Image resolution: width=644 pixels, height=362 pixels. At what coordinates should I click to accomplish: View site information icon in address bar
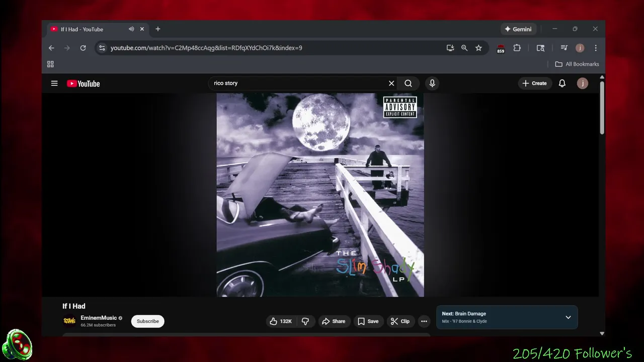tap(102, 48)
